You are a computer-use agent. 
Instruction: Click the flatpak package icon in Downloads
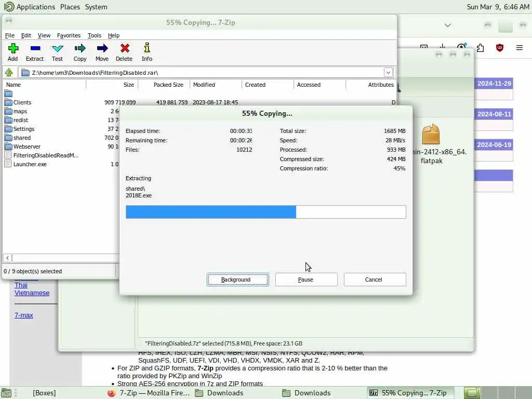[431, 135]
